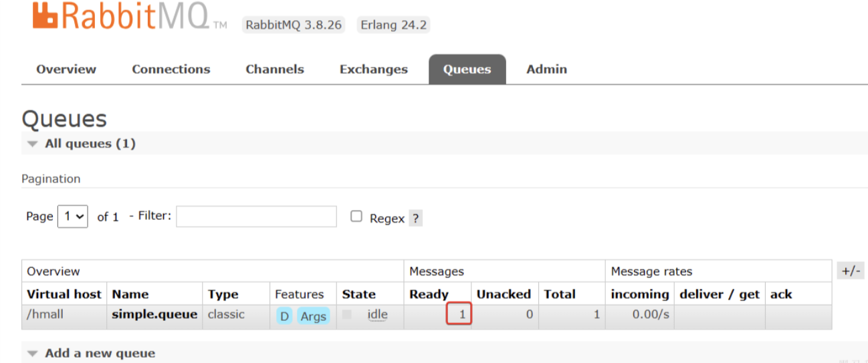This screenshot has height=363, width=868.
Task: Click the Filter text input field
Action: (x=256, y=217)
